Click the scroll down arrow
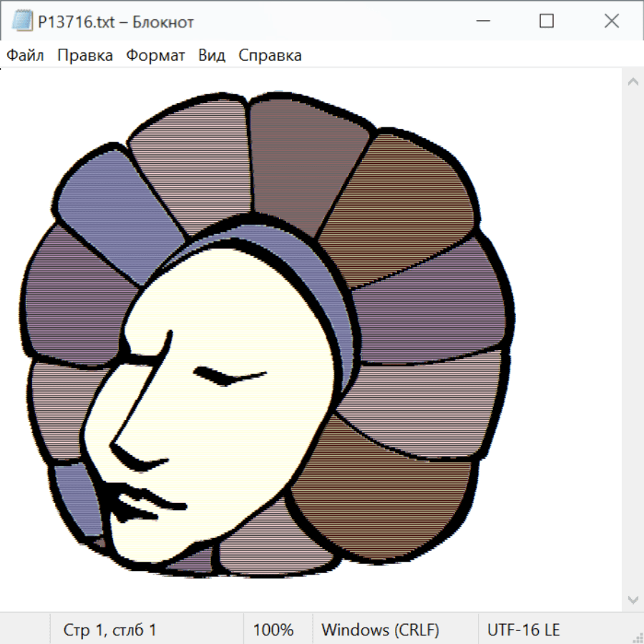644x644 pixels. tap(633, 599)
